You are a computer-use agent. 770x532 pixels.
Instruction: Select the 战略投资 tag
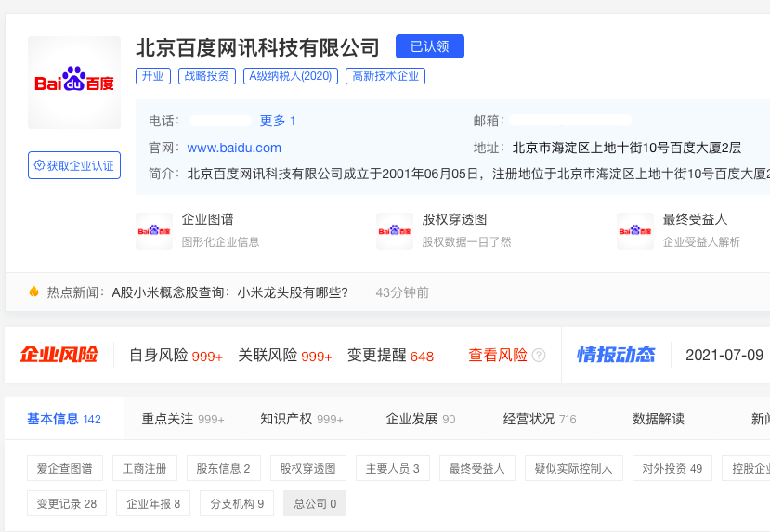(x=207, y=76)
